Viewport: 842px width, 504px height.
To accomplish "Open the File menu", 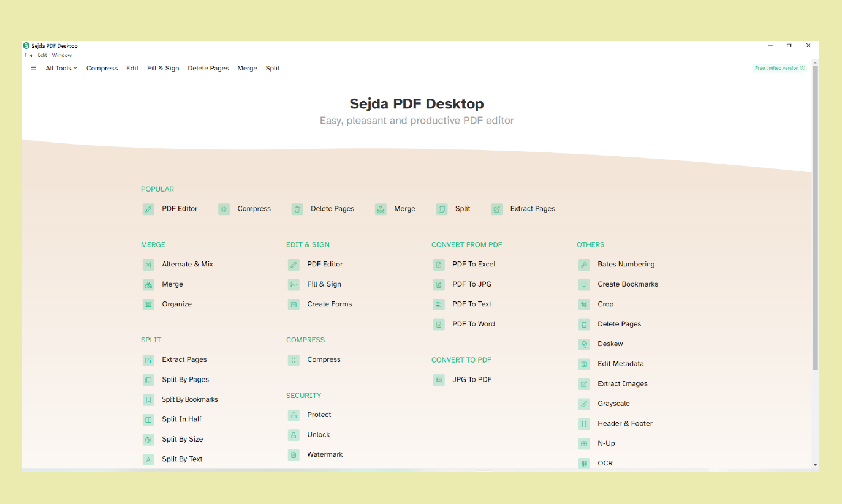I will pyautogui.click(x=29, y=55).
